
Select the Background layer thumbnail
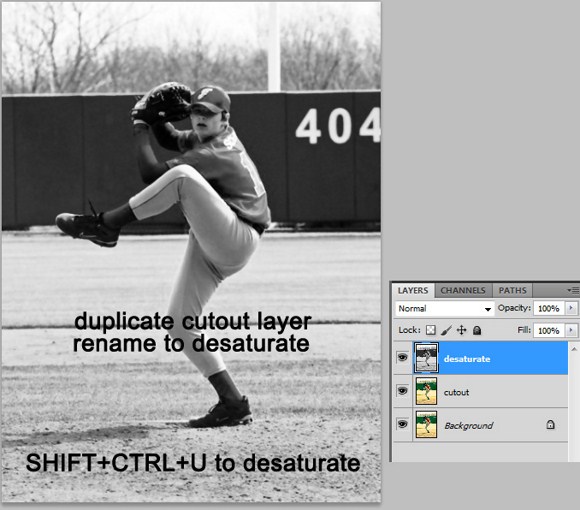pyautogui.click(x=426, y=424)
